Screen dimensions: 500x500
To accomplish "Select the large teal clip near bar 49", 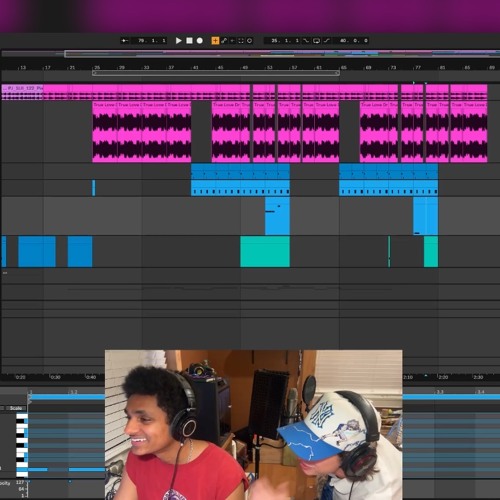I will (265, 252).
